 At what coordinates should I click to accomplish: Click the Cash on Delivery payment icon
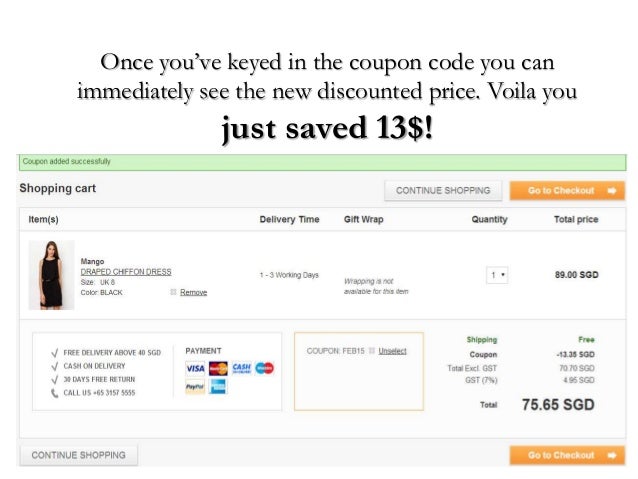click(x=241, y=368)
